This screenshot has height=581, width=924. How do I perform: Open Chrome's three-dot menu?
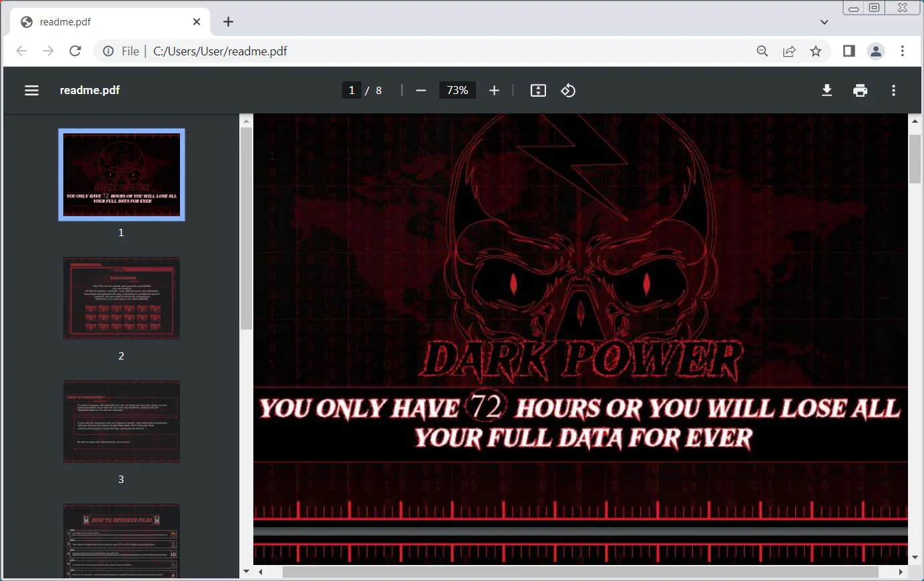tap(903, 51)
